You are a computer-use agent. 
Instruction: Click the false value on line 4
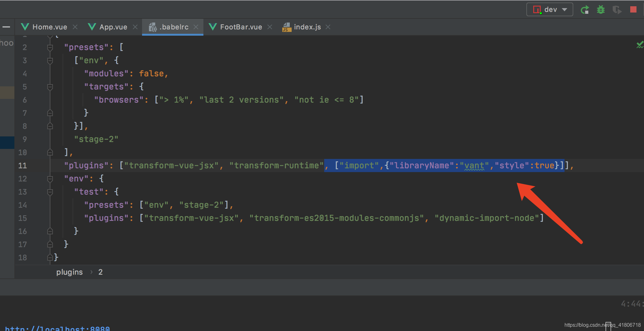coord(151,74)
